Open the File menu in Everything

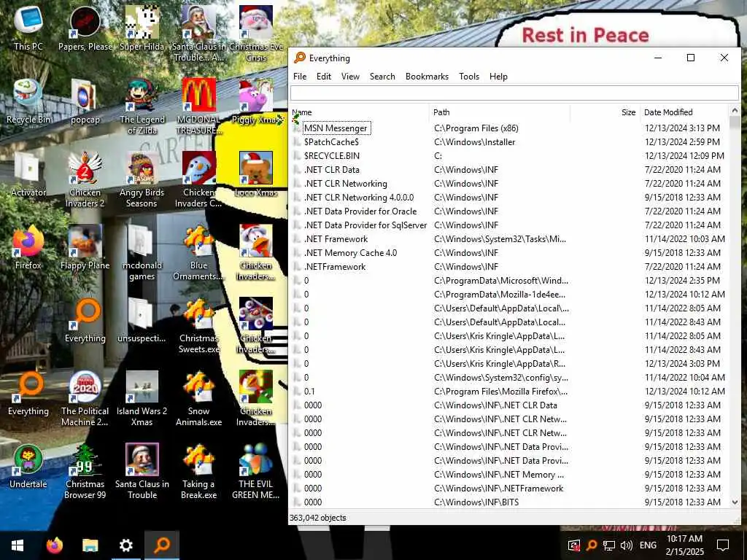click(300, 76)
